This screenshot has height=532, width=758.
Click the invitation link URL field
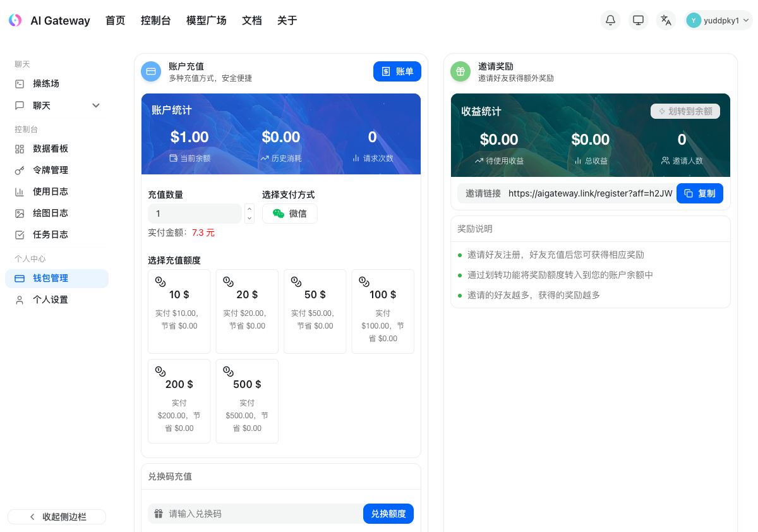591,193
